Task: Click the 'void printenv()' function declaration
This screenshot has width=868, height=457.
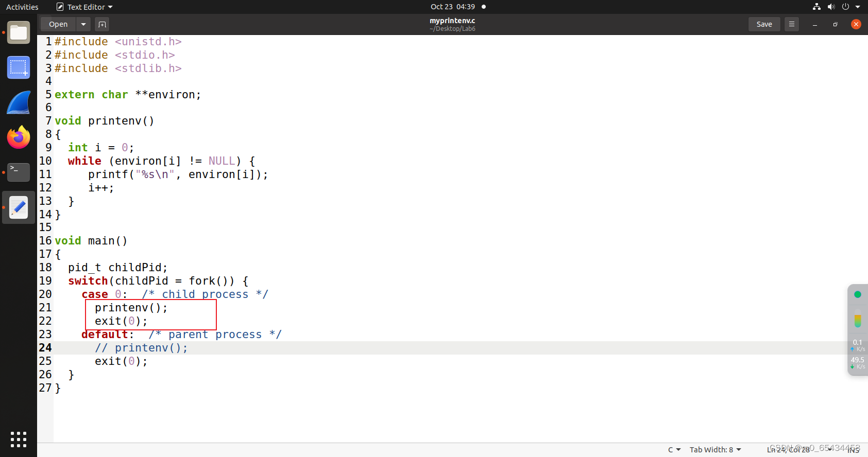Action: pos(105,121)
